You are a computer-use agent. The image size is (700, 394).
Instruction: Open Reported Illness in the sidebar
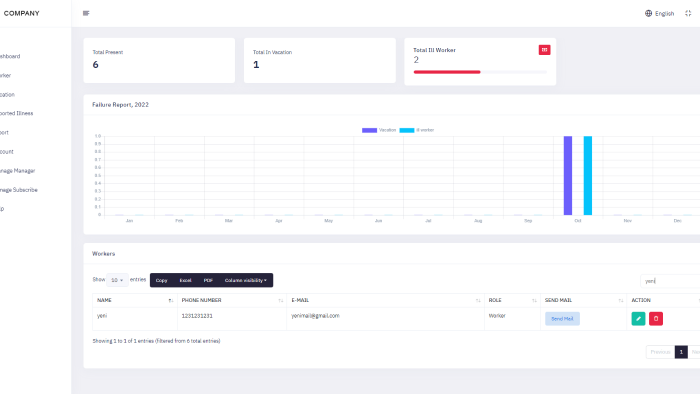tap(17, 113)
